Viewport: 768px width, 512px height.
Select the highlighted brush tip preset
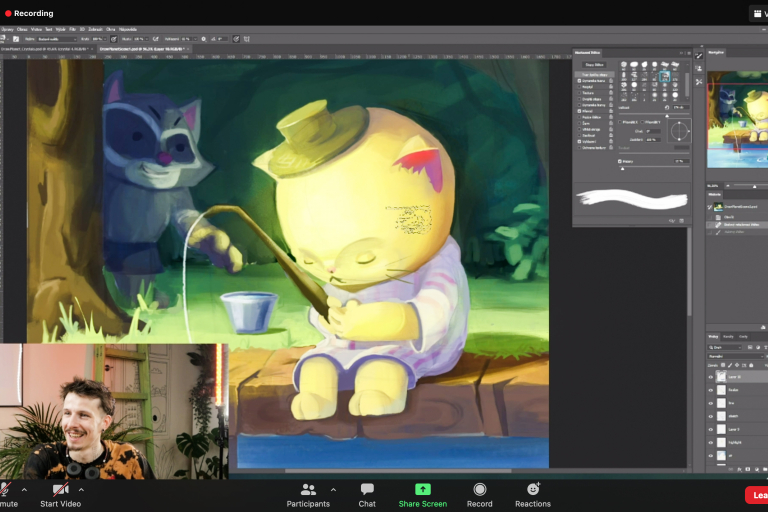[x=663, y=75]
